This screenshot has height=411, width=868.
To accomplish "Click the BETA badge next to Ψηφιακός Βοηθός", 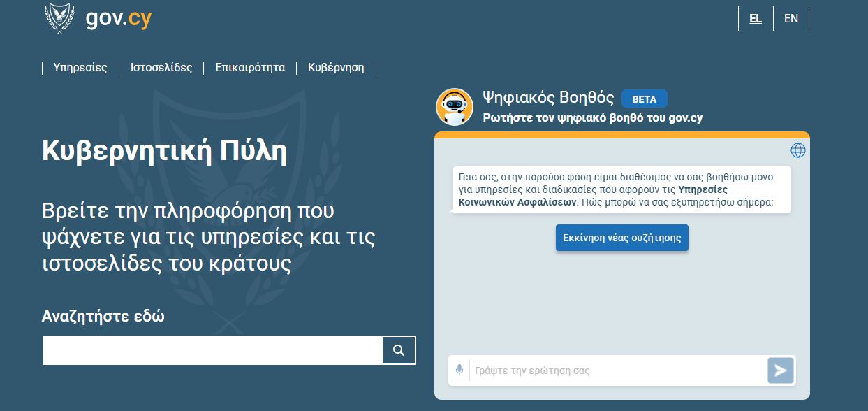I will click(x=644, y=99).
